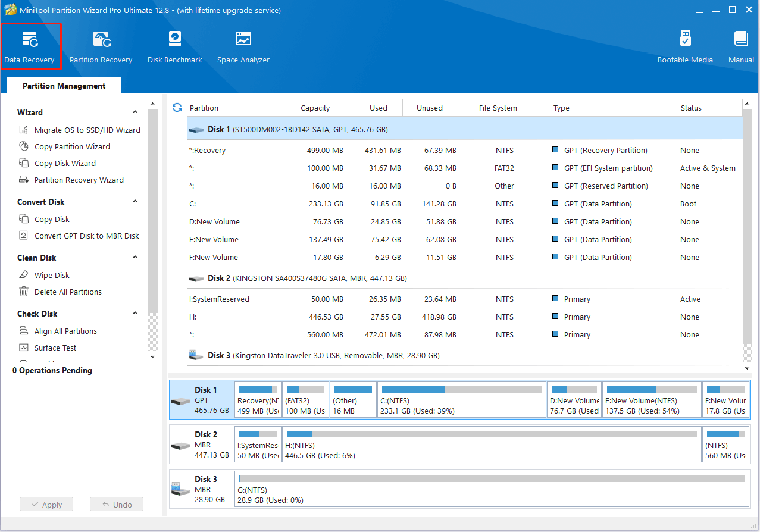This screenshot has width=760, height=532.
Task: Select the *:Recovery partition row
Action: pos(465,151)
